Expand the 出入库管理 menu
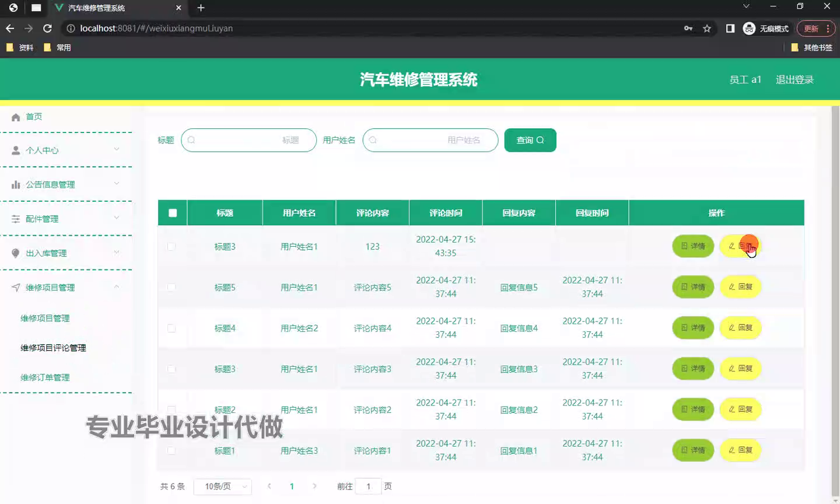Viewport: 840px width, 504px height. [66, 253]
